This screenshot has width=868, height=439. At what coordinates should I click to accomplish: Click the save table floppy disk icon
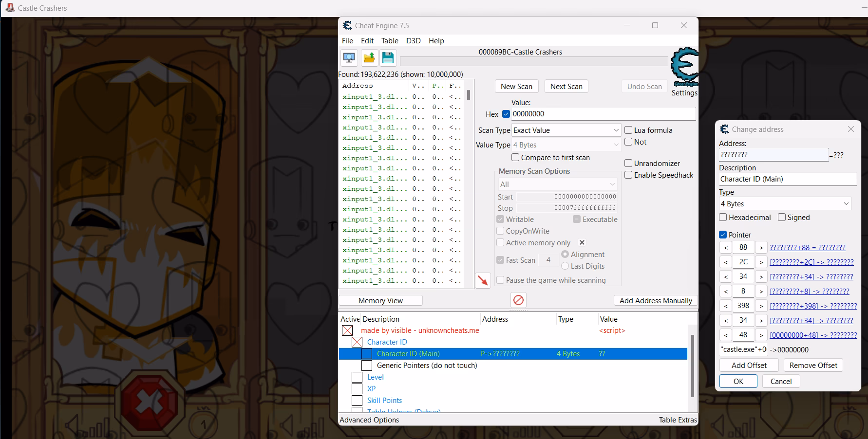(x=388, y=58)
